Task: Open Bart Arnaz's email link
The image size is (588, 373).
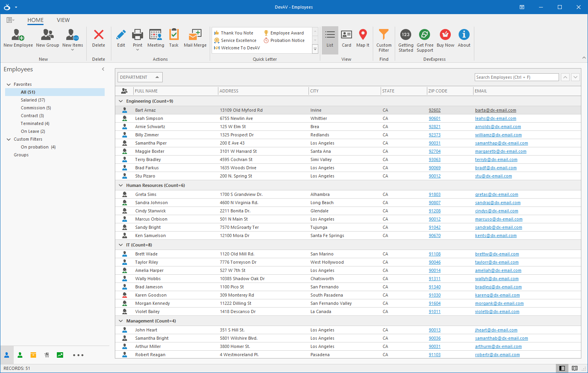Action: point(495,110)
